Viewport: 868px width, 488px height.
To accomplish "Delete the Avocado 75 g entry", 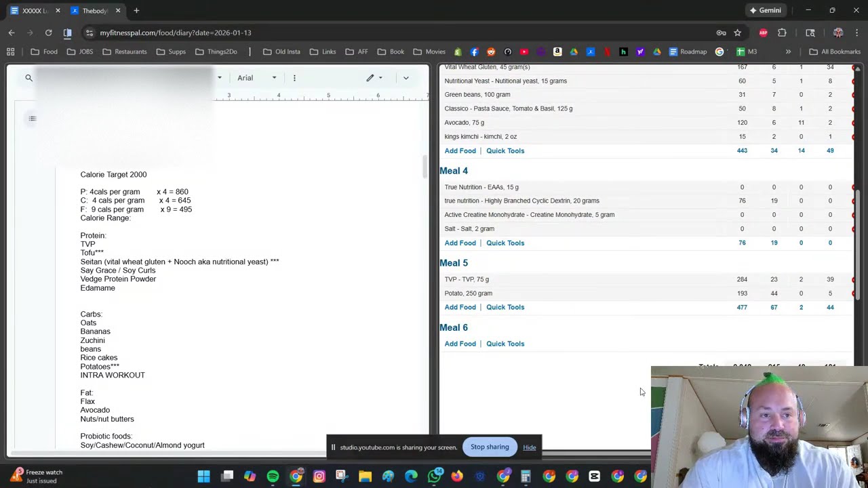I will [853, 123].
